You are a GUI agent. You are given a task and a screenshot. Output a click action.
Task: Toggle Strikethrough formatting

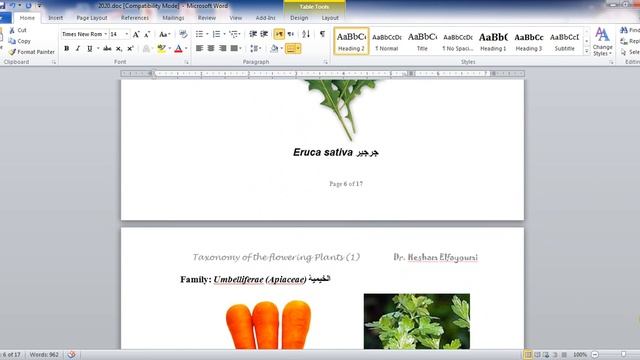click(107, 49)
